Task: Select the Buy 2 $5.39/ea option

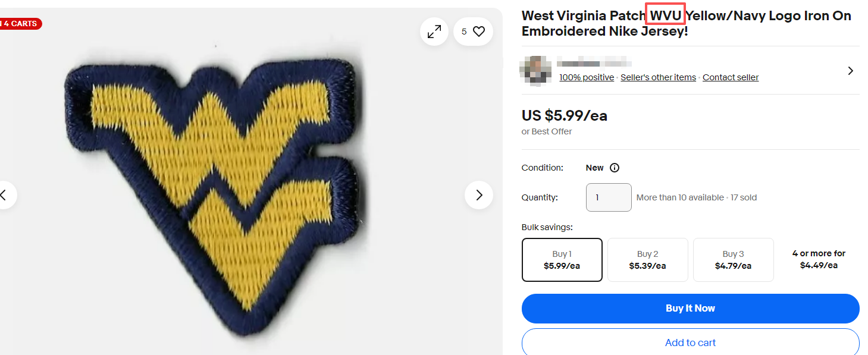Action: pos(647,259)
